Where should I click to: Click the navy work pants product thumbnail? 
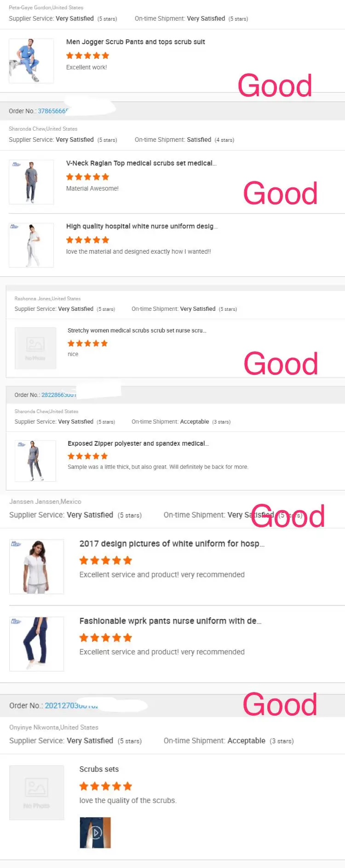[36, 644]
